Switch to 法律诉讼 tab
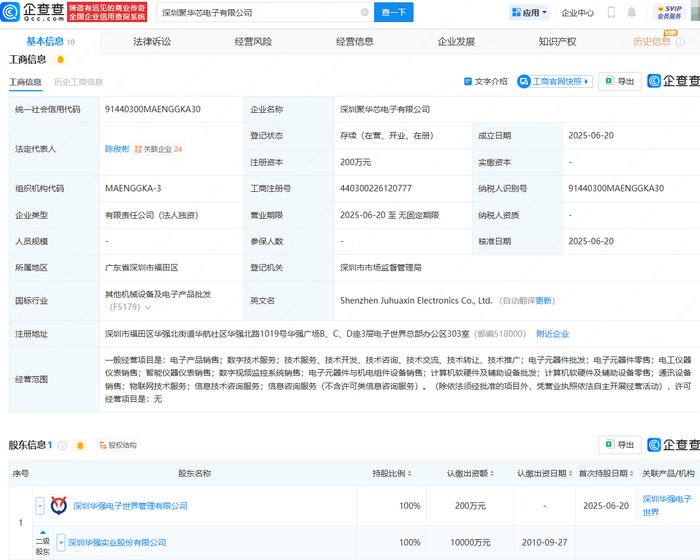This screenshot has height=560, width=700. click(152, 42)
